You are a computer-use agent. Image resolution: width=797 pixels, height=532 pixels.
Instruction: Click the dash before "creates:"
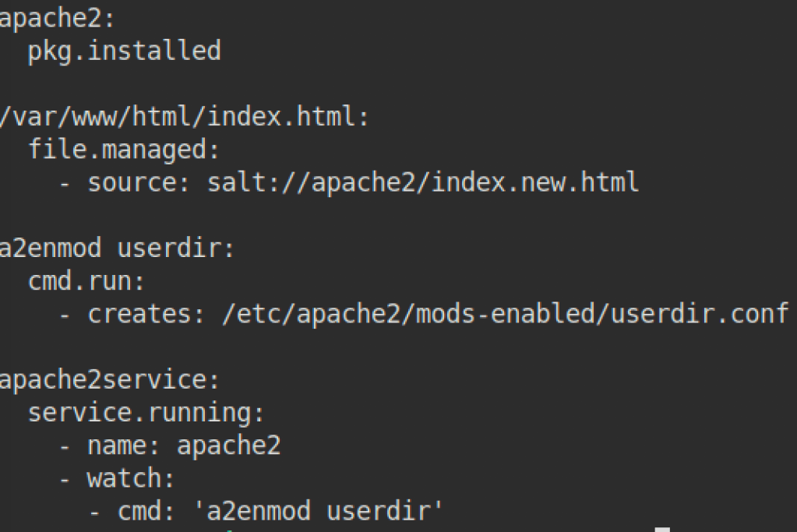point(65,315)
